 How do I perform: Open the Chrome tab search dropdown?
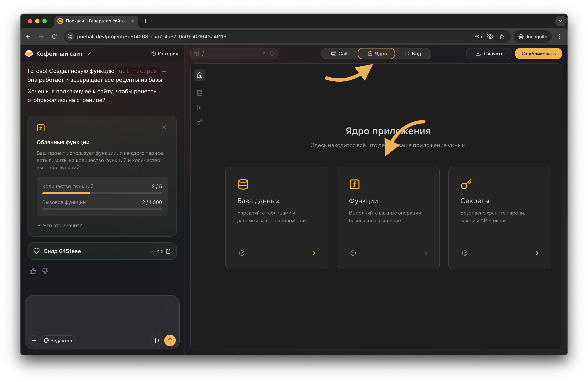pos(560,21)
